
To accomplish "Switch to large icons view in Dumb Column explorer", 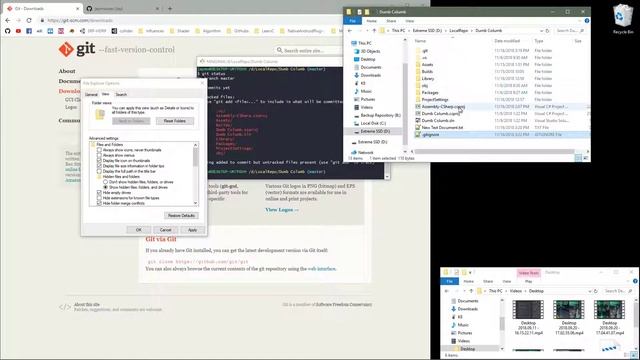I will [x=586, y=158].
